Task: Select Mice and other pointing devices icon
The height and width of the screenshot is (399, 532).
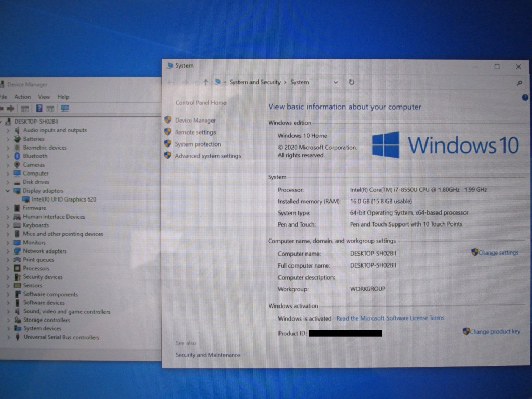Action: [17, 234]
